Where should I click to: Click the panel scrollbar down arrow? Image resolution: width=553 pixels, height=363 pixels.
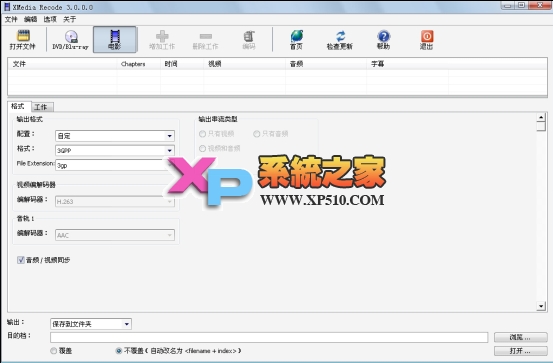coord(541,306)
